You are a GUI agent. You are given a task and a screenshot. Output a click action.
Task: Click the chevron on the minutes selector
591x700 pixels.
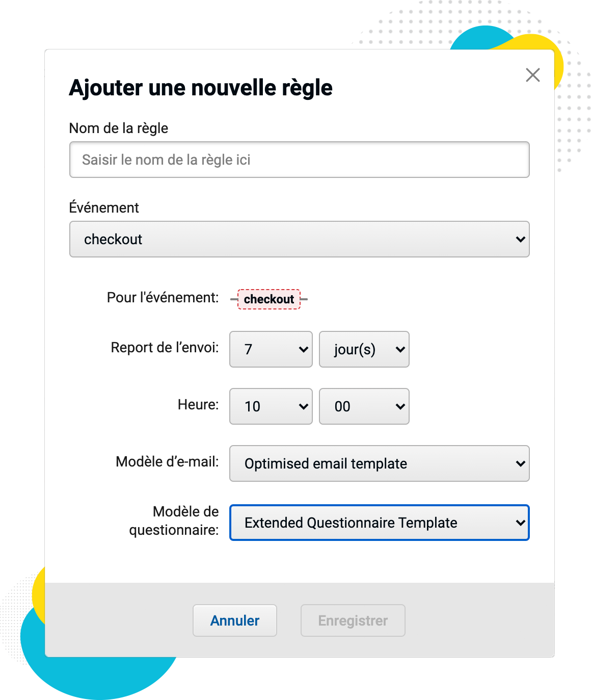[x=399, y=406]
